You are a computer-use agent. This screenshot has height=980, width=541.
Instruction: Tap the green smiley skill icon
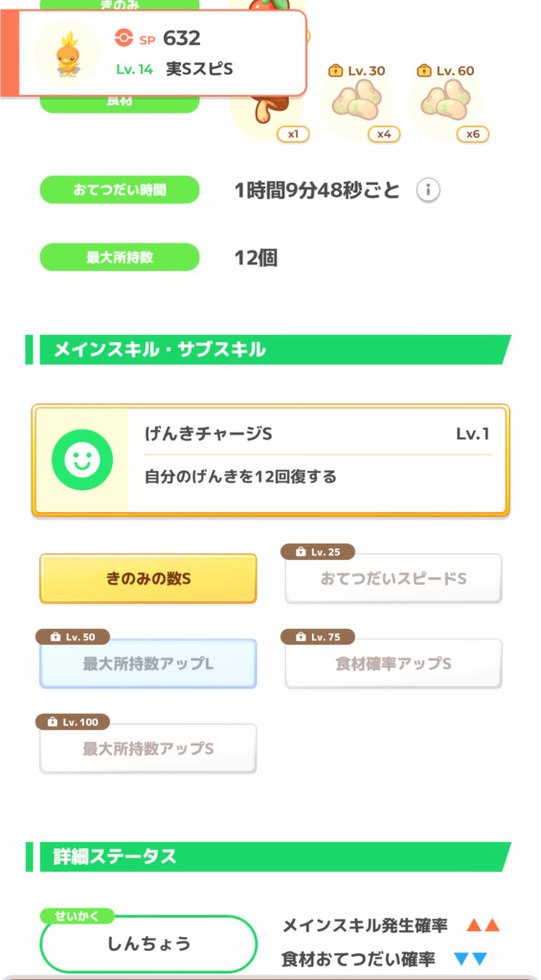(x=82, y=459)
